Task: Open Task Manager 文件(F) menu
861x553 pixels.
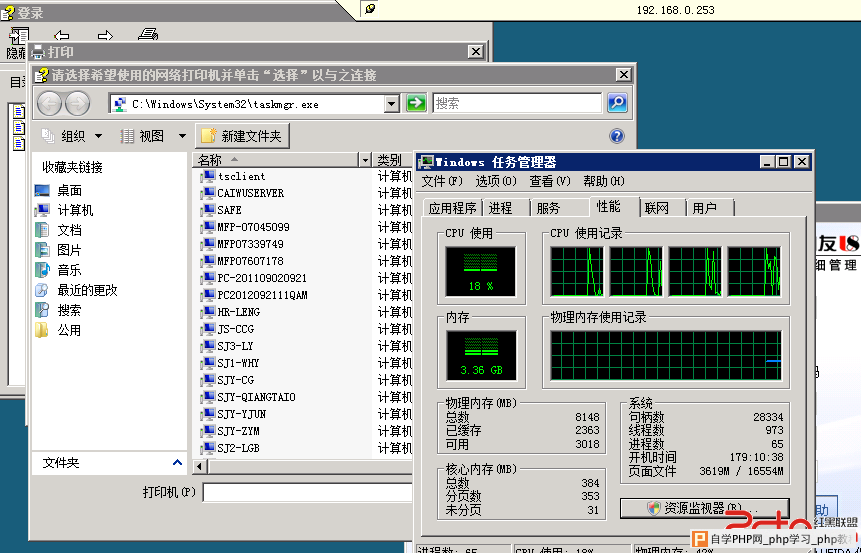Action: click(442, 181)
